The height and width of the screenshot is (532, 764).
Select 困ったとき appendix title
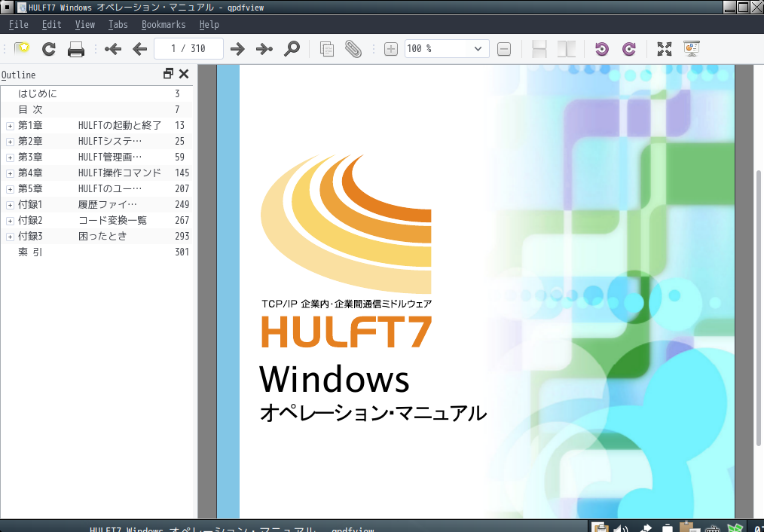click(102, 237)
